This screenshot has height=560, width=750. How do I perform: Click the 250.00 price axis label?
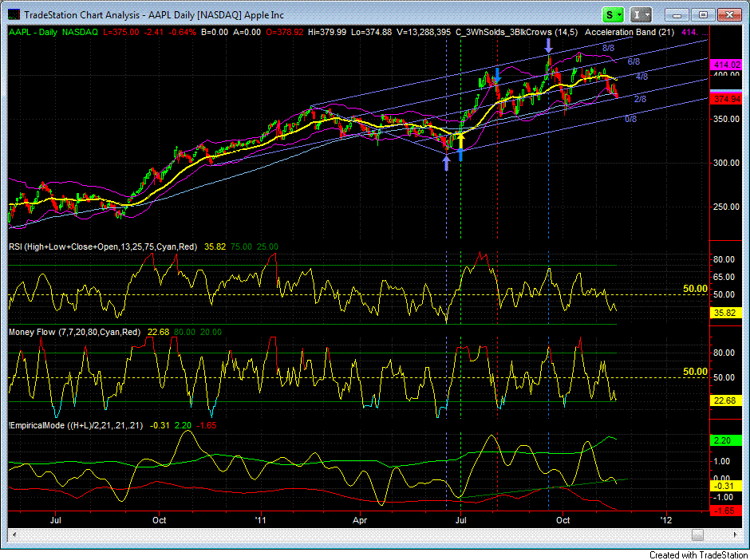726,207
